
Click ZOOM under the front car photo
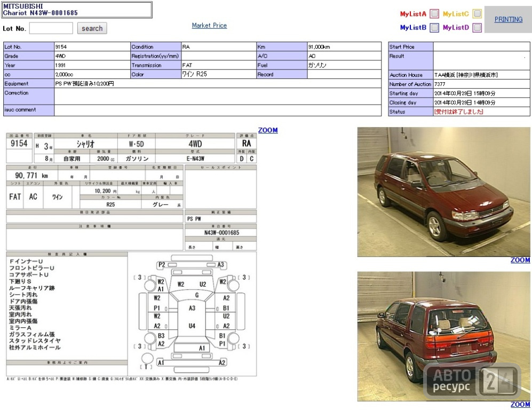[520, 260]
